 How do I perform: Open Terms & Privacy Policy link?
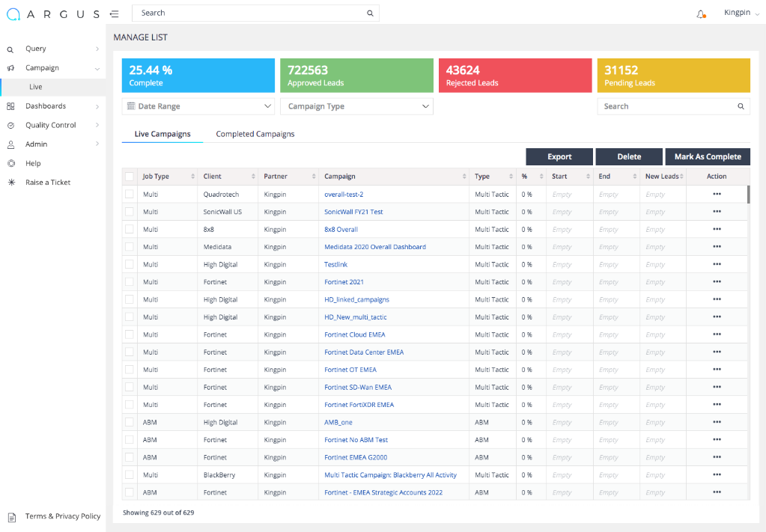pyautogui.click(x=63, y=516)
